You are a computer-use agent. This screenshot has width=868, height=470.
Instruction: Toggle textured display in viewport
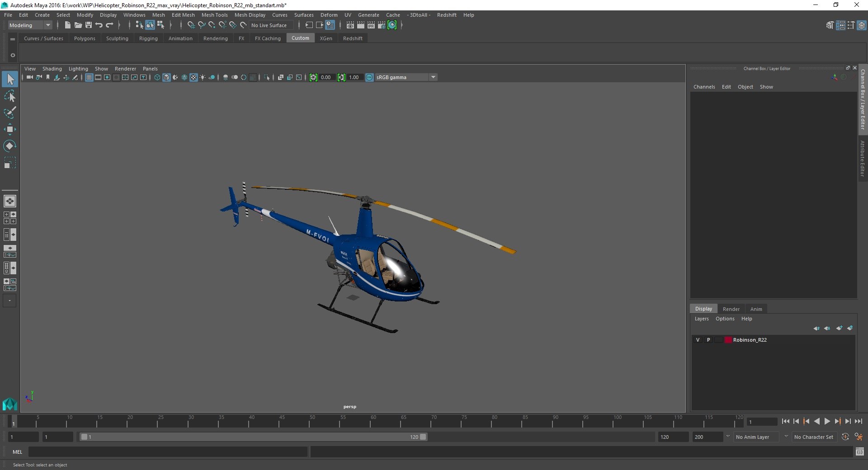pos(193,77)
